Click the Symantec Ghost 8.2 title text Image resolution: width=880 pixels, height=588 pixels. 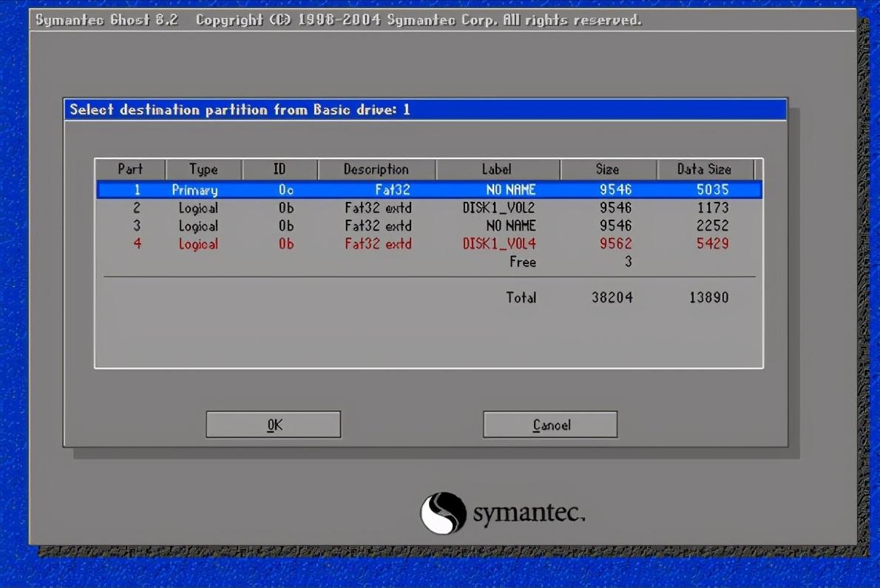107,20
